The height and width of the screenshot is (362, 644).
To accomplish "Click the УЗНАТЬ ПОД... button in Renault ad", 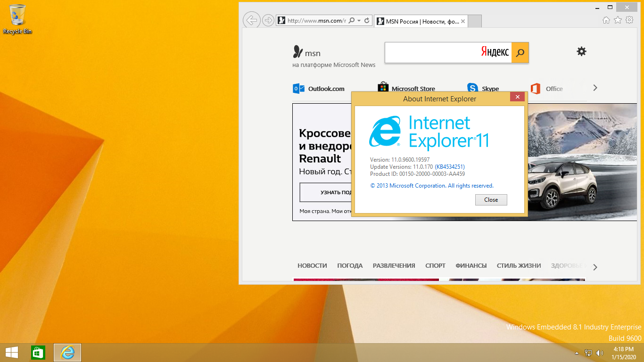I will (326, 192).
